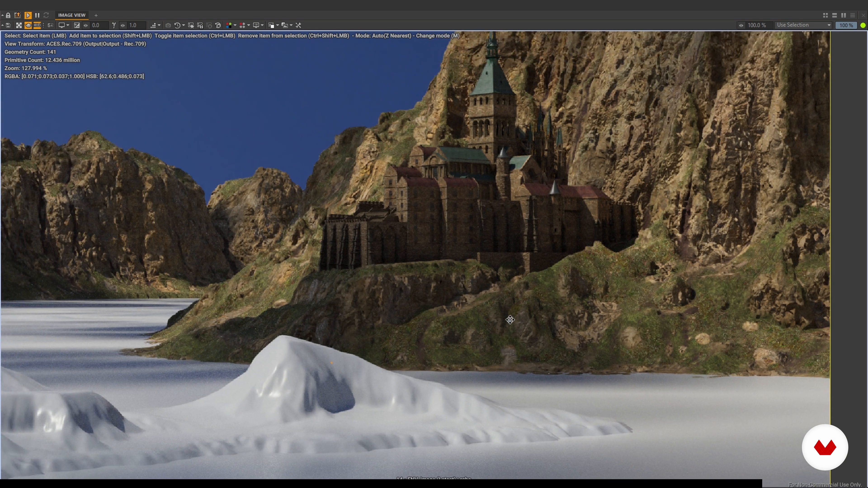Image resolution: width=868 pixels, height=488 pixels.
Task: Collapse the tab bar using its small arrow
Action: coord(2,15)
